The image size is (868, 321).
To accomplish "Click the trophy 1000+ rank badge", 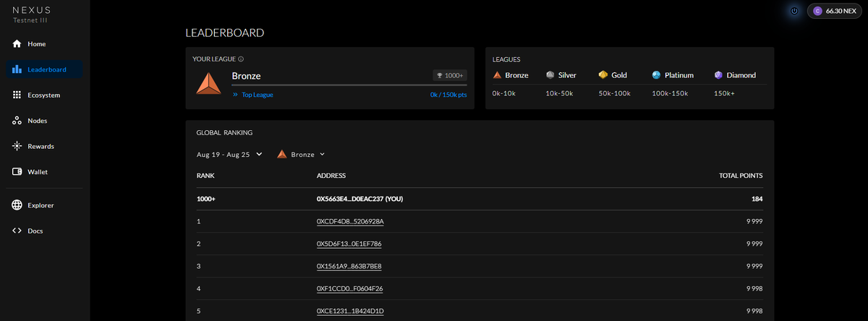I will (450, 75).
